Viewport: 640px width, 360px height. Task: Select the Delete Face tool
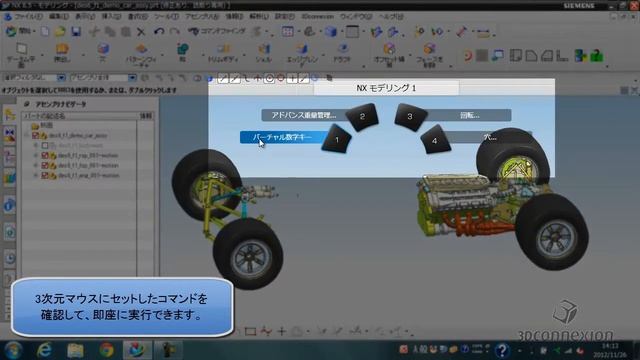click(429, 55)
